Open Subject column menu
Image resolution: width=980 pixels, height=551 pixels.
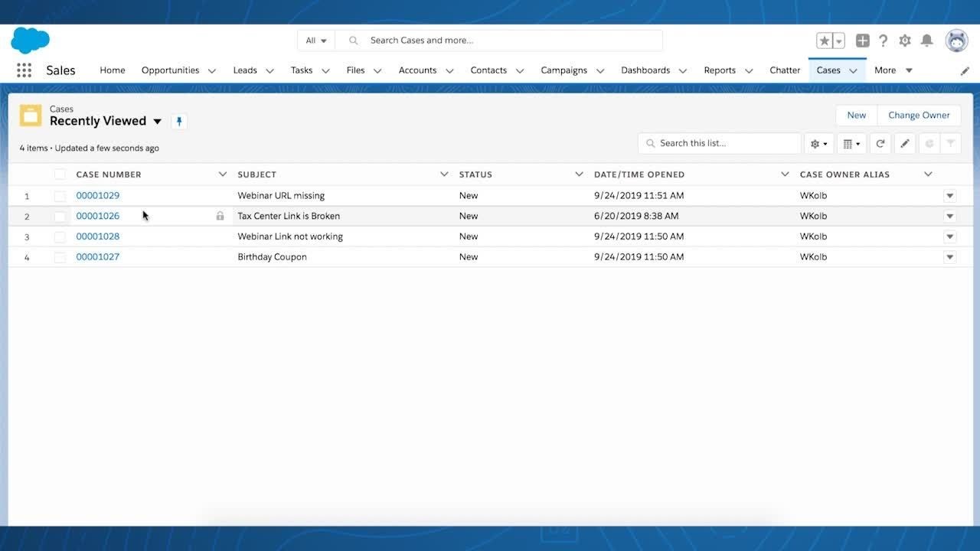point(444,174)
